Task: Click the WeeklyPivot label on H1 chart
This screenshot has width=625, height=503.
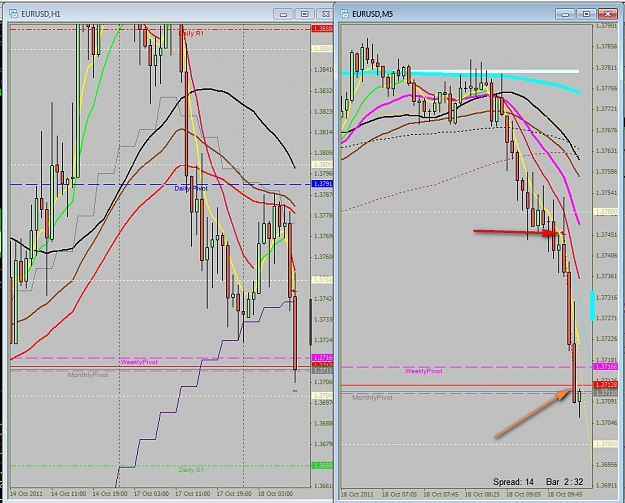Action: click(x=139, y=362)
